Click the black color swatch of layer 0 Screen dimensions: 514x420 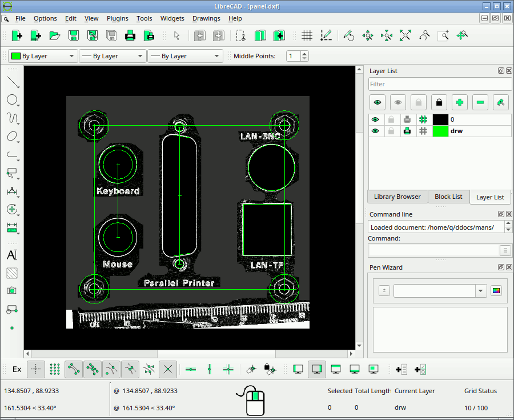pyautogui.click(x=440, y=119)
